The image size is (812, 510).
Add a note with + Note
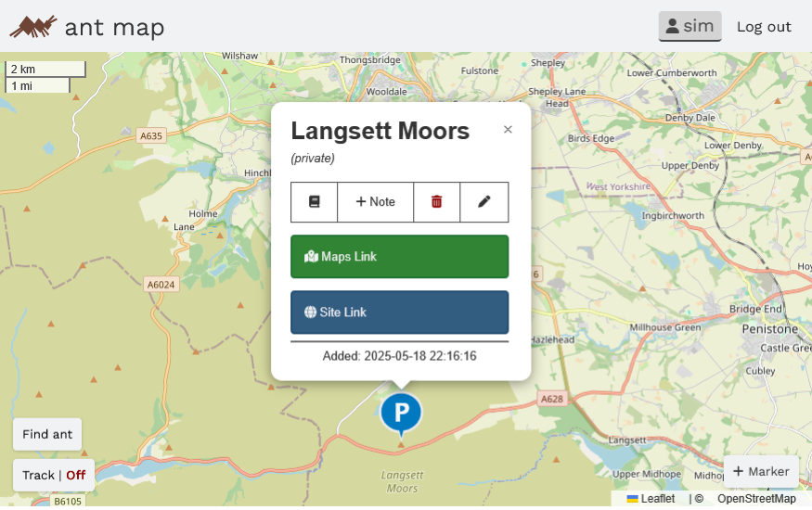[x=375, y=202]
